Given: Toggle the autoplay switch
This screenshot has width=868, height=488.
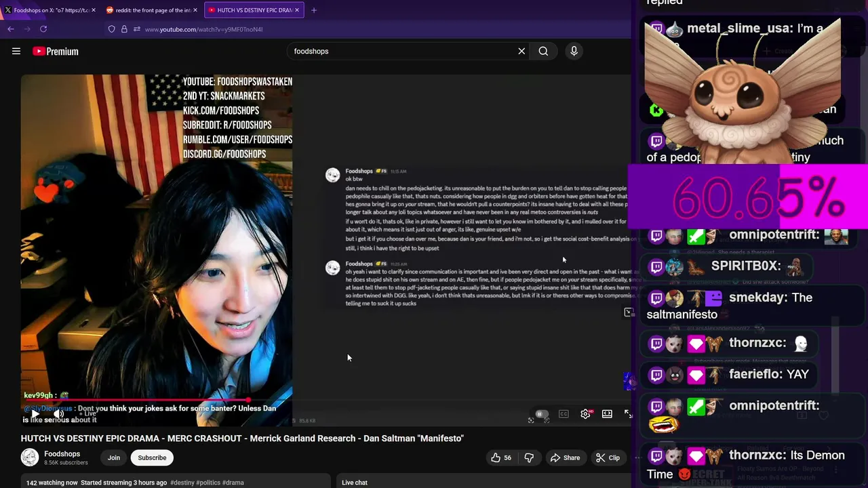Looking at the screenshot, I should (x=541, y=414).
